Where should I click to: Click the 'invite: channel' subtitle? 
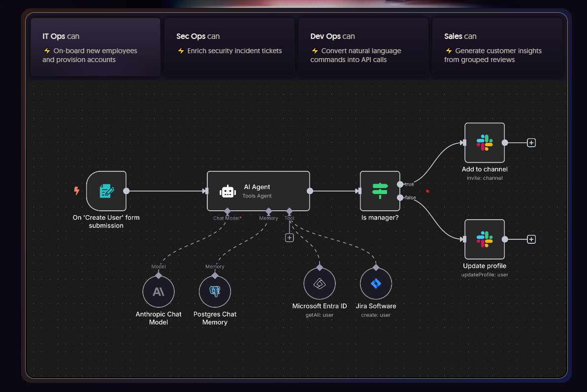485,178
